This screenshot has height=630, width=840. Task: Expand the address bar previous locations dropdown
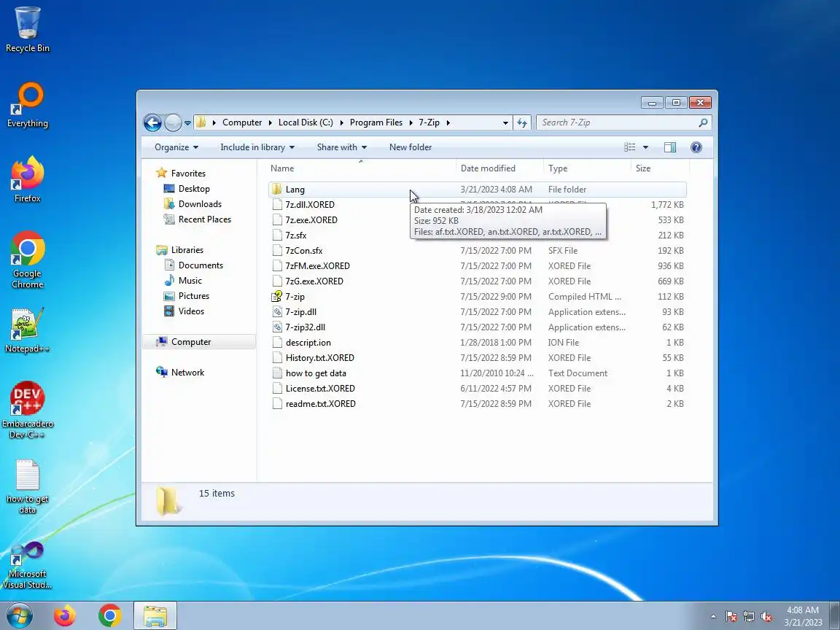coord(505,122)
